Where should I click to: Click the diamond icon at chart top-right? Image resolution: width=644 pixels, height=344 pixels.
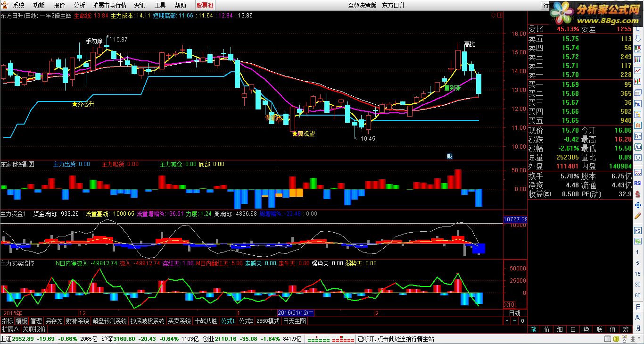[493, 15]
